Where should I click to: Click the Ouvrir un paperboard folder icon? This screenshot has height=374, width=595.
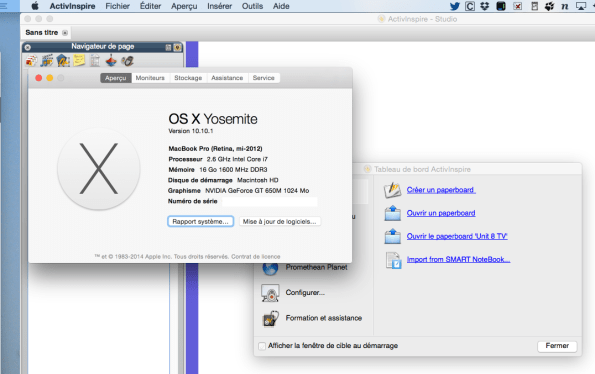point(392,213)
